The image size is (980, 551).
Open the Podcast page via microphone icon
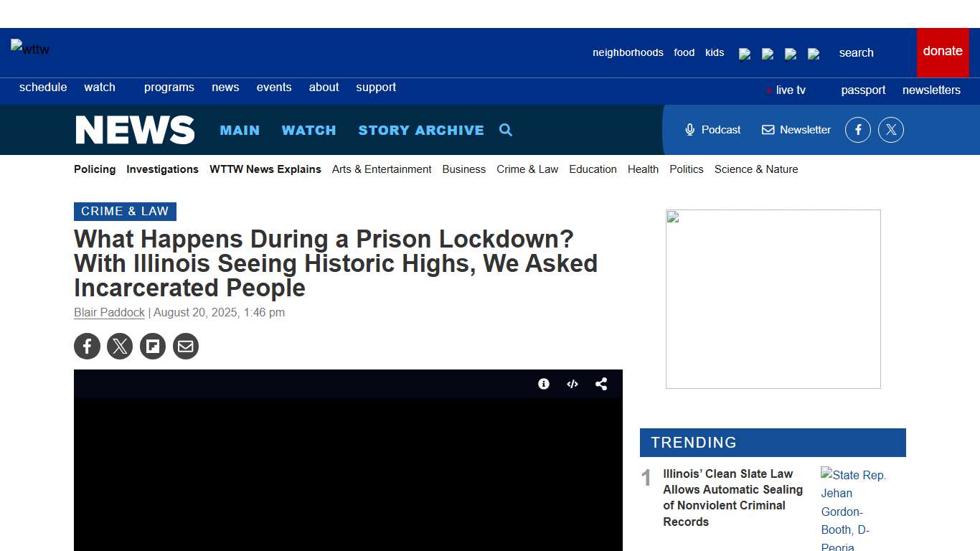[x=689, y=130]
